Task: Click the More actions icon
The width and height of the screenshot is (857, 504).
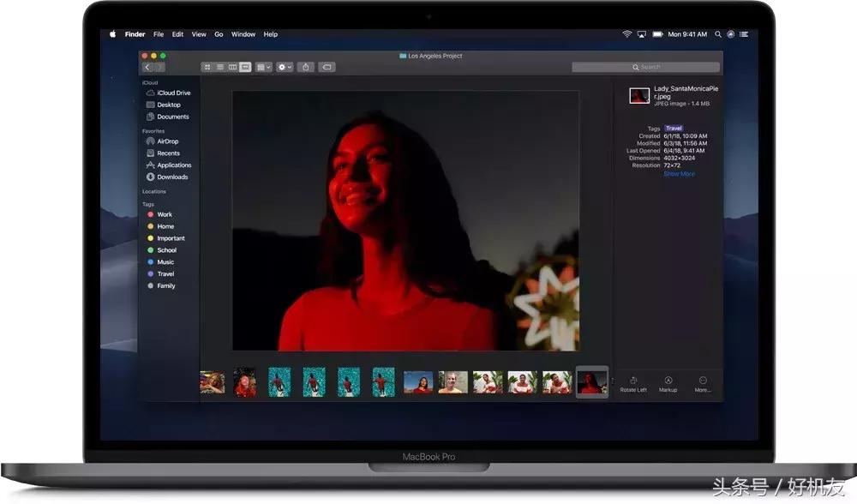Action: 703,381
